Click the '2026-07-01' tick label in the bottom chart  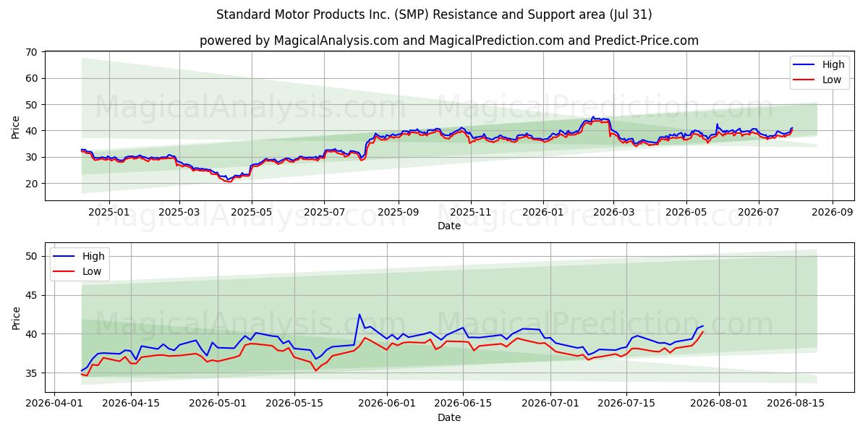(x=550, y=404)
